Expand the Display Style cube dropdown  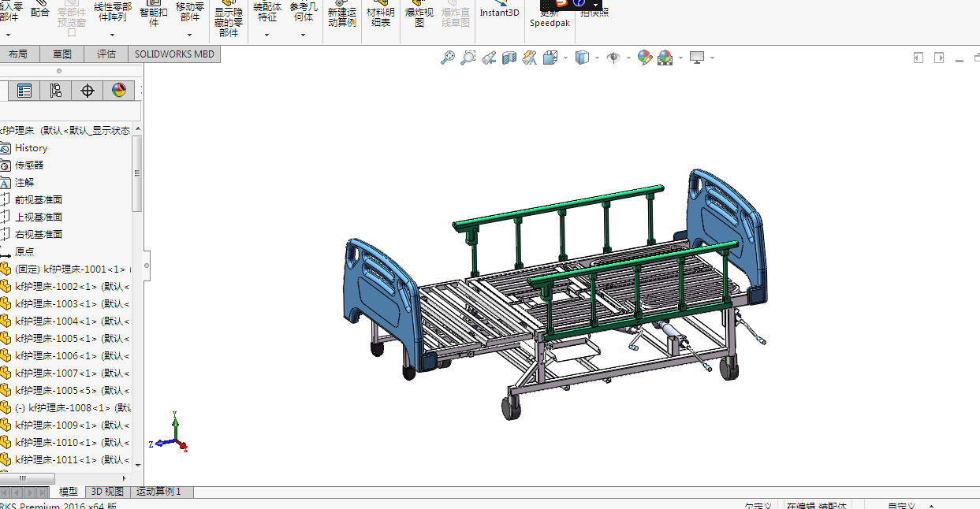point(583,58)
